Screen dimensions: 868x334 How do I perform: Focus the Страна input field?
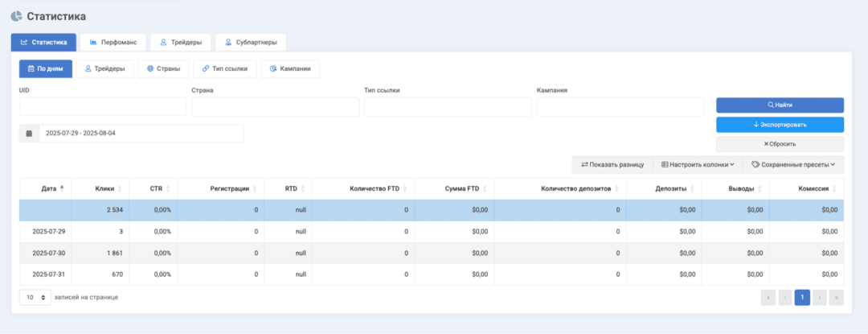click(275, 106)
